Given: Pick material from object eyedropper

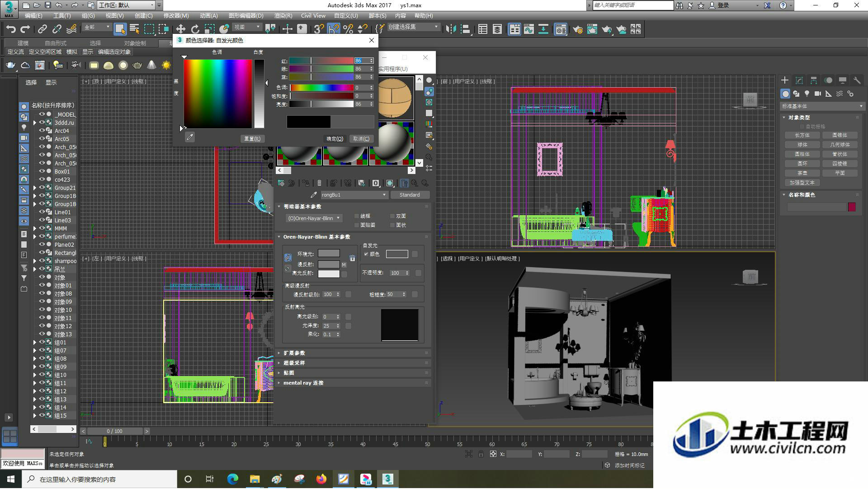Looking at the screenshot, I should click(x=314, y=195).
